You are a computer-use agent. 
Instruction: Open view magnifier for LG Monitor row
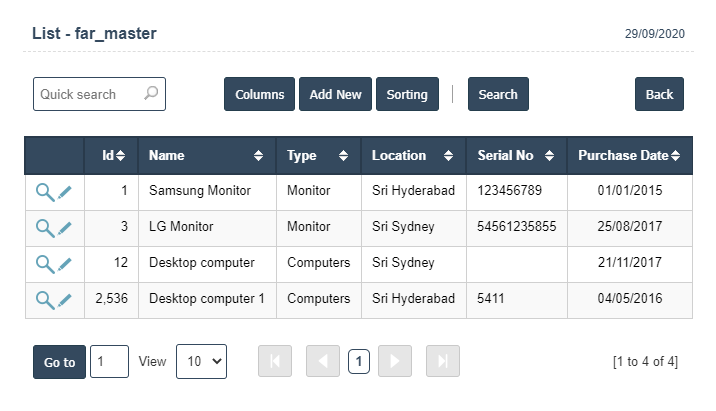pos(44,228)
